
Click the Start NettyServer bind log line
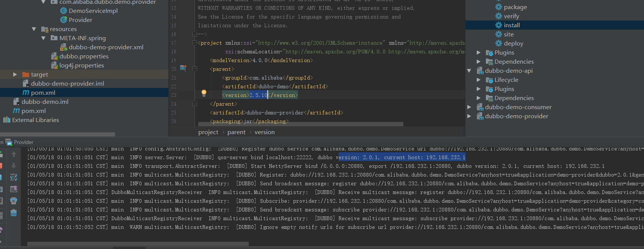pos(316,166)
